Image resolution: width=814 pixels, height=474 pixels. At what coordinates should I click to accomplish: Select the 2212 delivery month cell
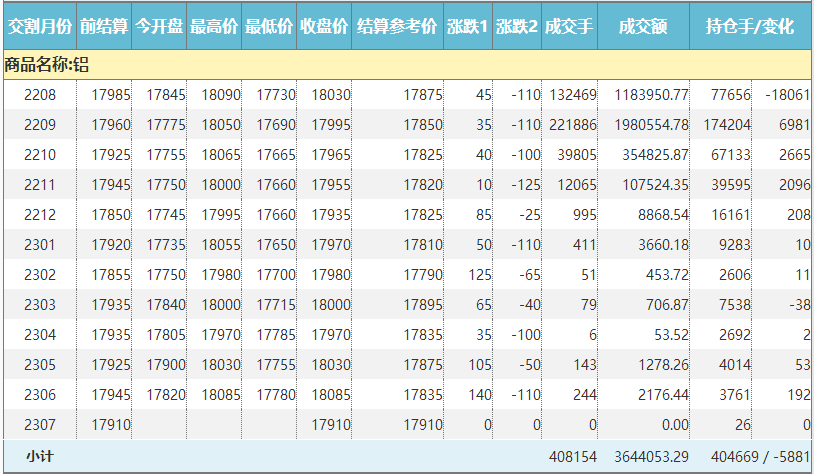(x=40, y=215)
